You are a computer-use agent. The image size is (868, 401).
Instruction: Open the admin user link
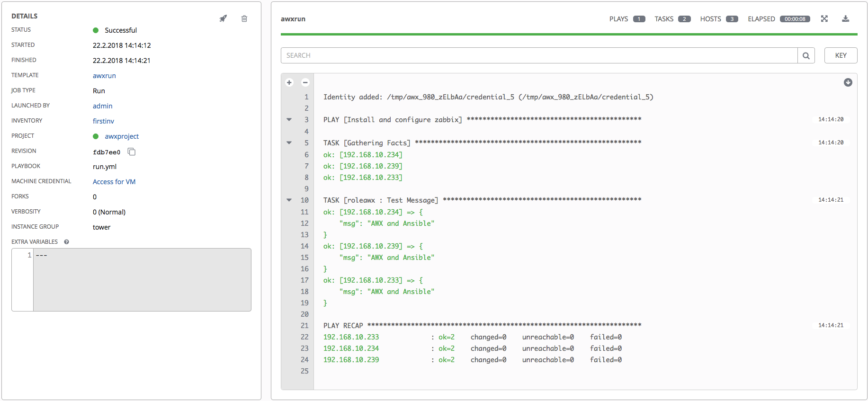tap(102, 106)
